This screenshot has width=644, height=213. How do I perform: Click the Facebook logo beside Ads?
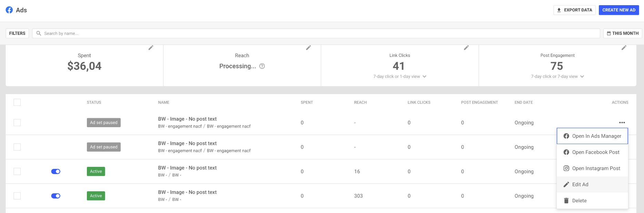coord(9,10)
